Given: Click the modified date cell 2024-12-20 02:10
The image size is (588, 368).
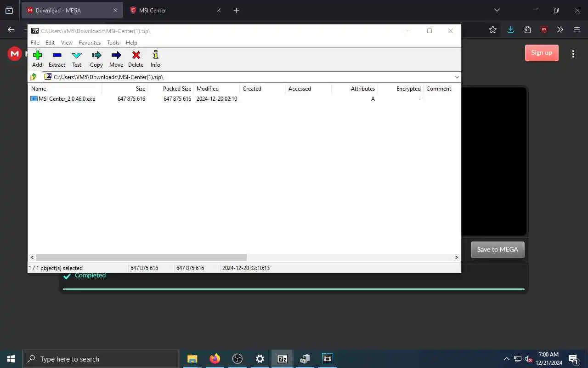Looking at the screenshot, I should click(x=217, y=99).
